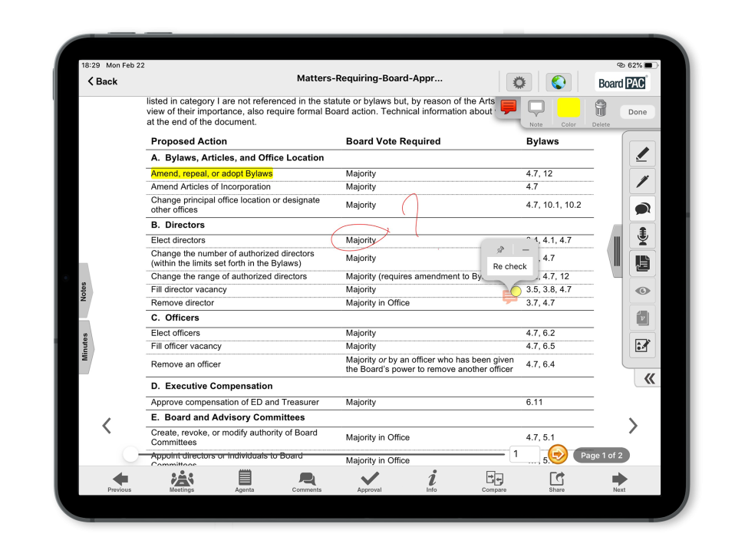
Task: Open the signature edit tool
Action: click(642, 346)
